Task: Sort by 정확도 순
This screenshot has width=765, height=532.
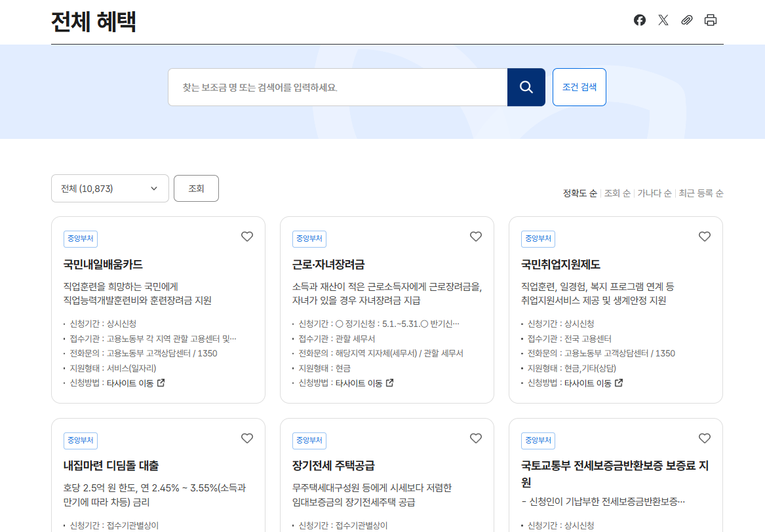Action: pyautogui.click(x=579, y=193)
